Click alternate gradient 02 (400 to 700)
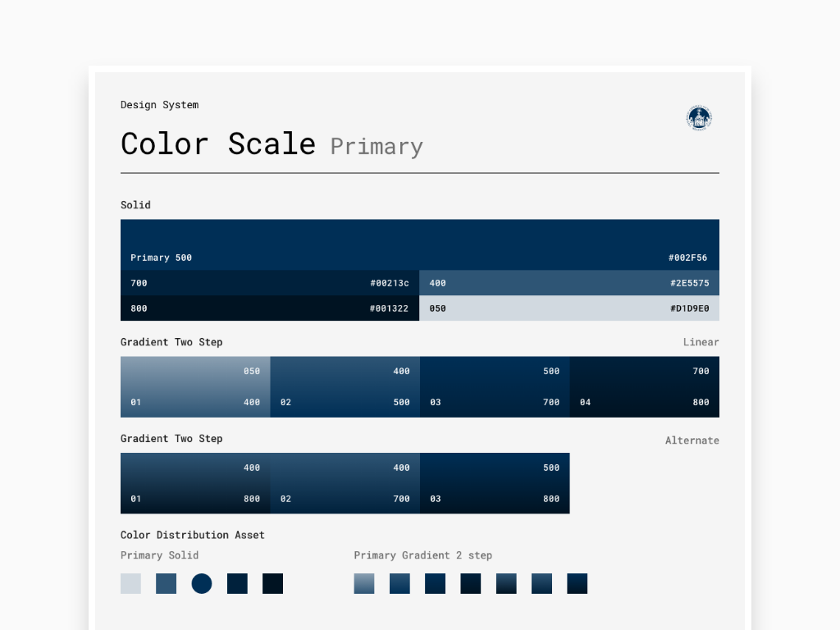 click(345, 483)
